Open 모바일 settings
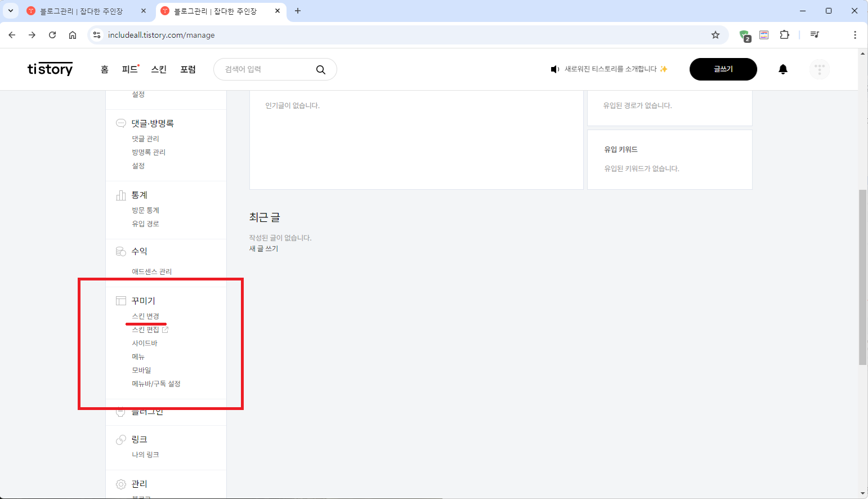The image size is (868, 499). tap(142, 370)
